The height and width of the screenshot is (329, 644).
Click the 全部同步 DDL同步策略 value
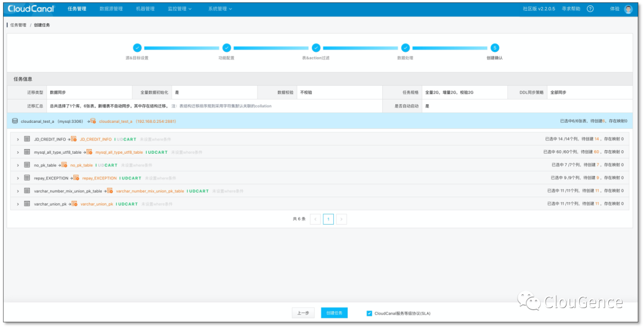click(558, 92)
